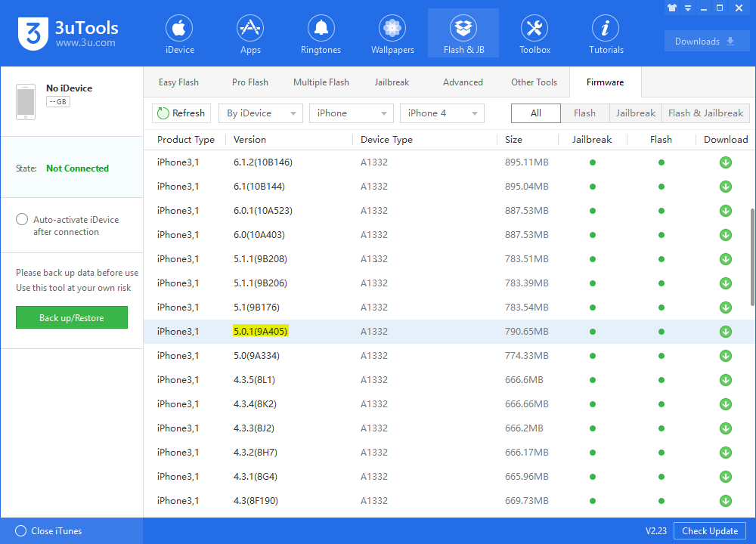Download firmware 4.3.1(8G4)
Image resolution: width=756 pixels, height=544 pixels.
click(726, 477)
